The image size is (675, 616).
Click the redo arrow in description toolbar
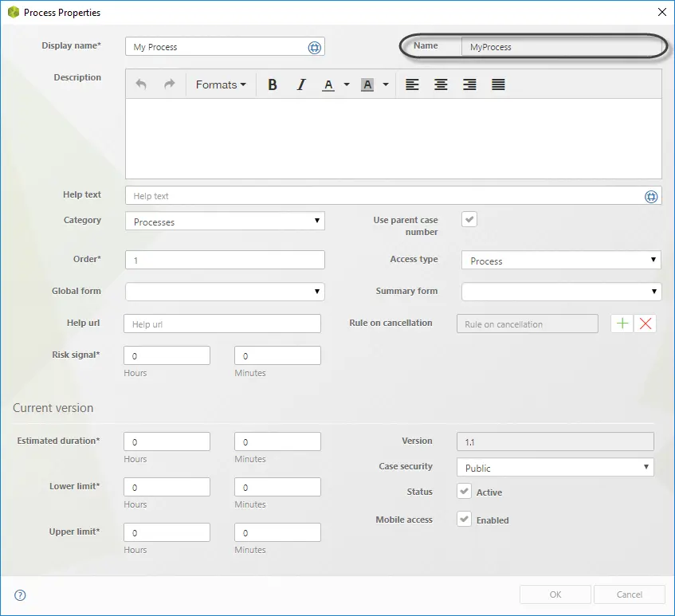170,84
